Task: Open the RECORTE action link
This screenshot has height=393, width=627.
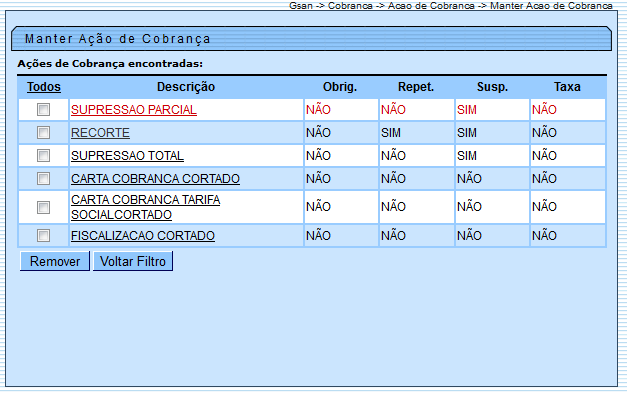Action: (100, 133)
